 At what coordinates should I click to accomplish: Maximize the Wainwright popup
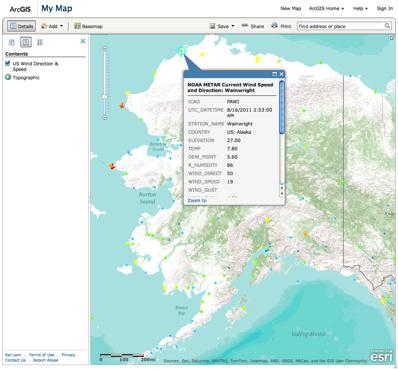pyautogui.click(x=275, y=74)
